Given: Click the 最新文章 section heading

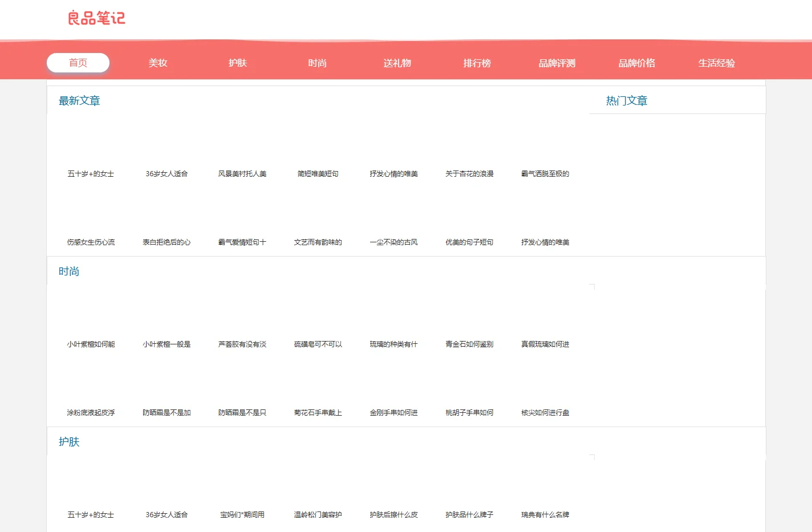Looking at the screenshot, I should pos(79,101).
